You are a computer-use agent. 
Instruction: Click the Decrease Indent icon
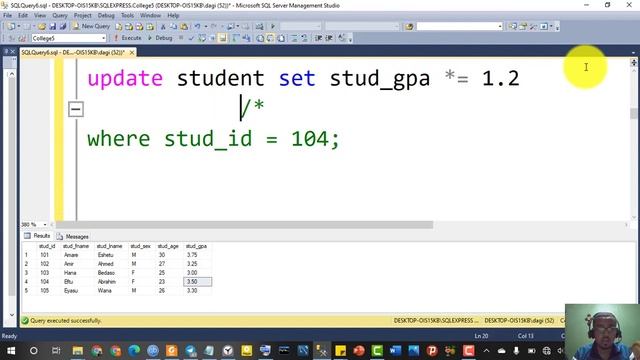tap(318, 38)
